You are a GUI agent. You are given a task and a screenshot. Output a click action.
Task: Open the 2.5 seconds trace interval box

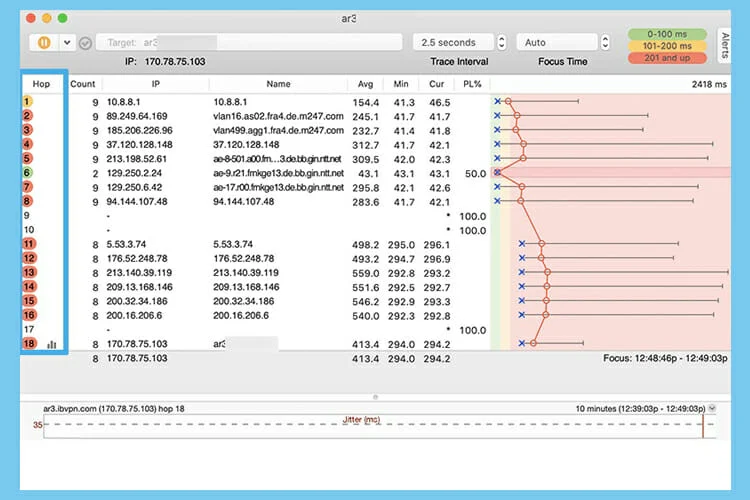[x=453, y=43]
